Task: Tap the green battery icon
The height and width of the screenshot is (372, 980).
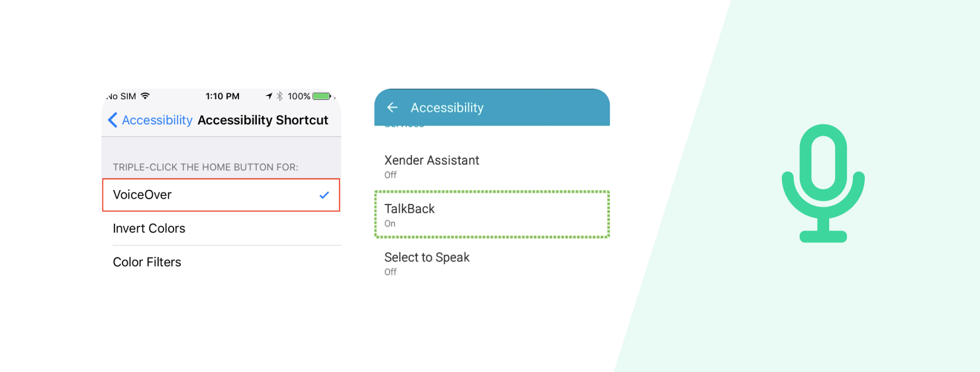Action: [322, 96]
